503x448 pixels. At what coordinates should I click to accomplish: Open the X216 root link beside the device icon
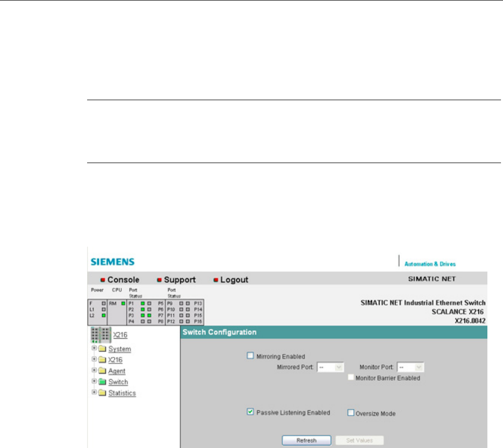pyautogui.click(x=120, y=335)
